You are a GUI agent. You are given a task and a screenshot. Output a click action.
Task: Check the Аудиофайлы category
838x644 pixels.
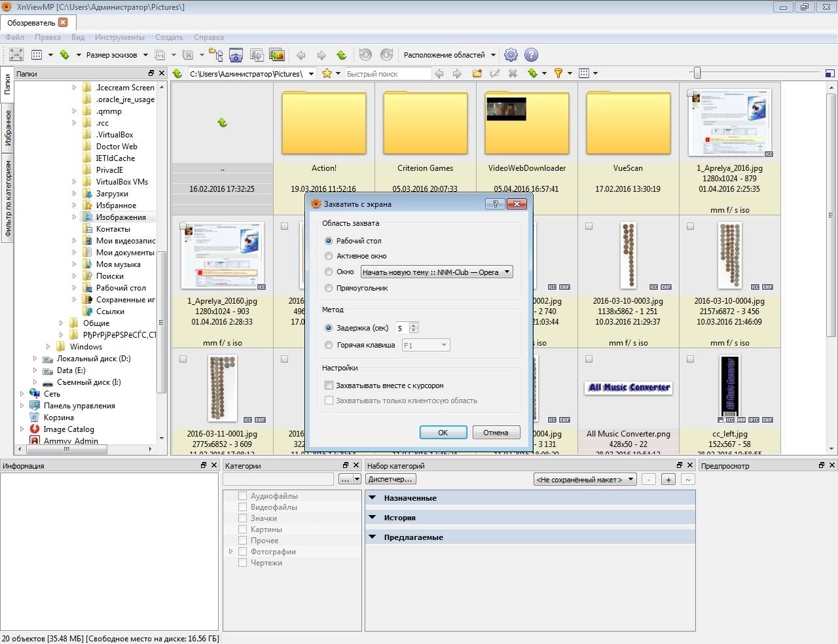[243, 496]
